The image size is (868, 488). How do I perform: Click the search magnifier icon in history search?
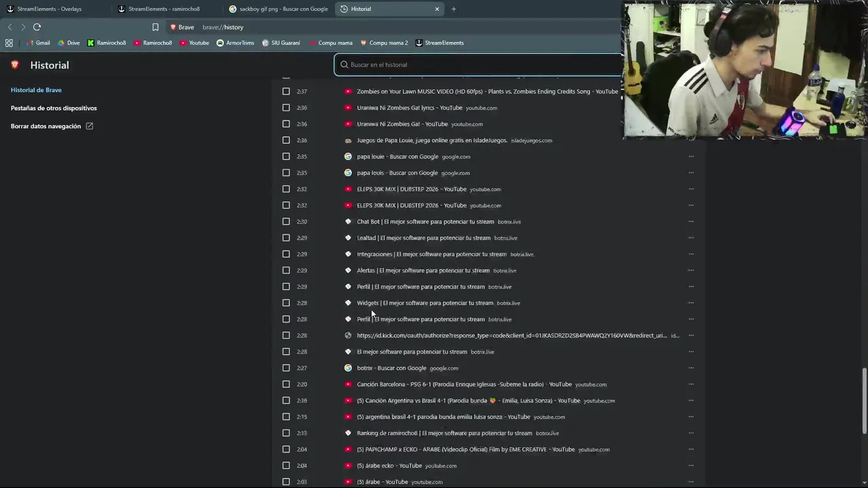[x=344, y=64]
